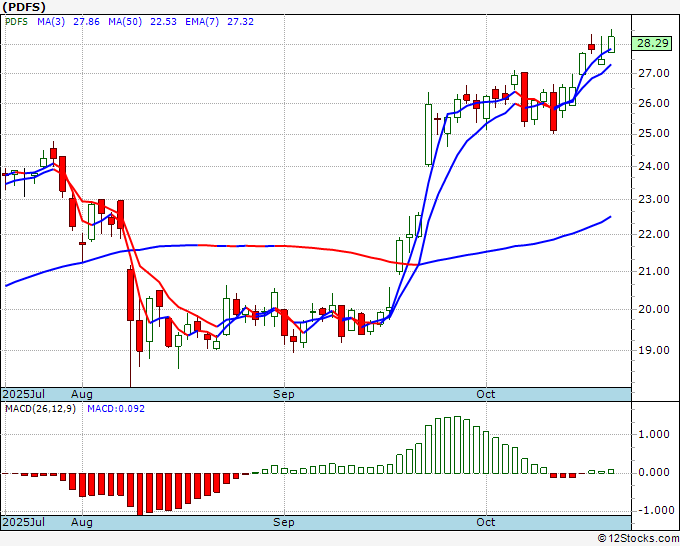Click the 24.00 price axis label

[654, 166]
